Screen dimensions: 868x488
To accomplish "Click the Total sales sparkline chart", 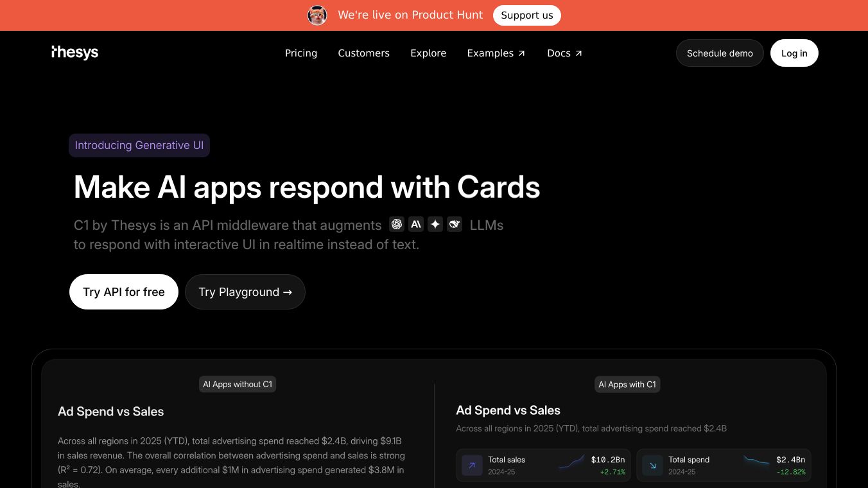I will (571, 462).
